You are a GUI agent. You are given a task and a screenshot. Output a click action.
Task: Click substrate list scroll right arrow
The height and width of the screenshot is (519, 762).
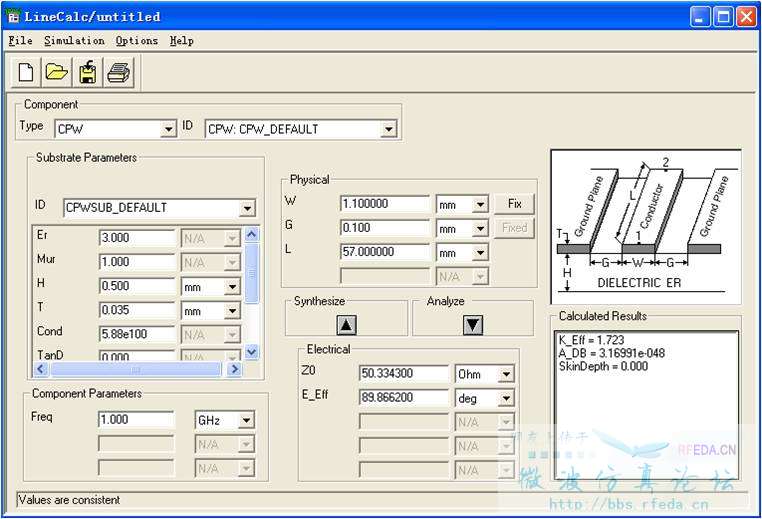click(x=234, y=370)
